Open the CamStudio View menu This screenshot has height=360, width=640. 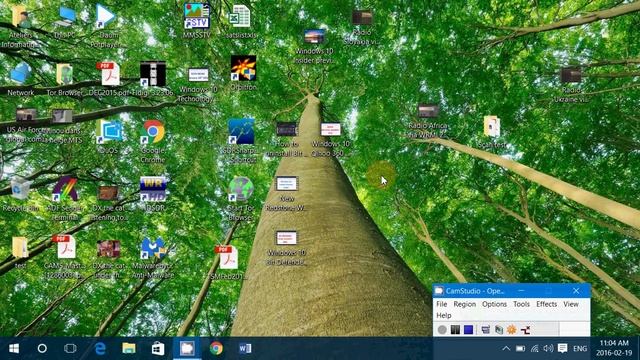(571, 304)
